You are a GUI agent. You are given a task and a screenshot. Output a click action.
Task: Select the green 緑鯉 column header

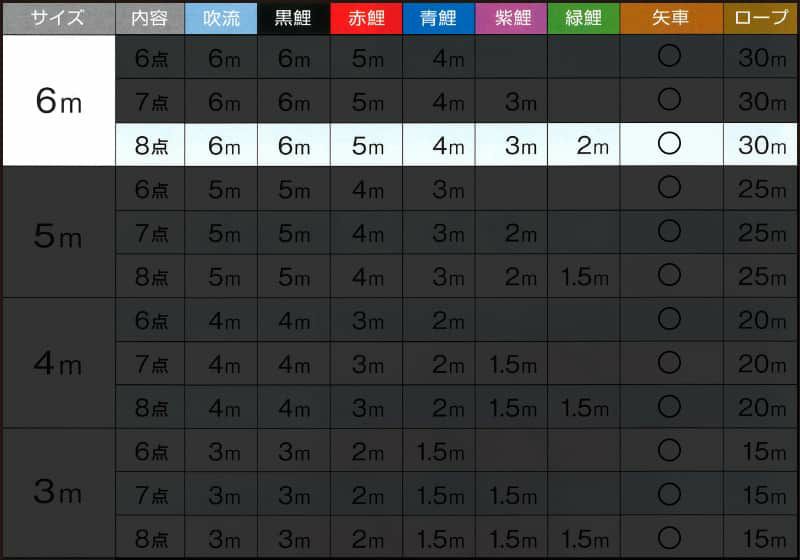[583, 18]
